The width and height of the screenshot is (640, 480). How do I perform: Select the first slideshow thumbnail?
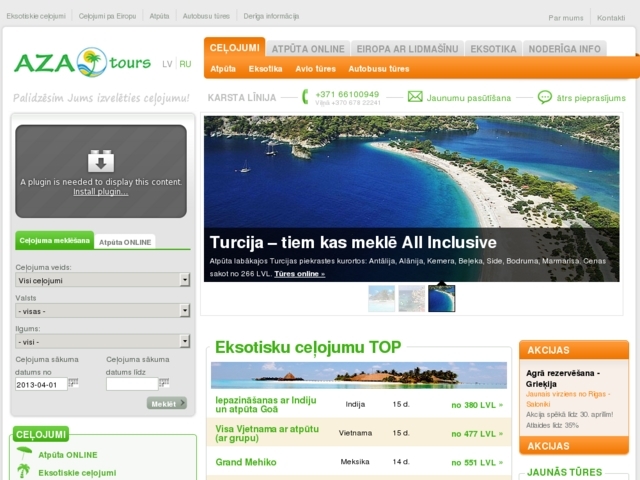pyautogui.click(x=381, y=298)
